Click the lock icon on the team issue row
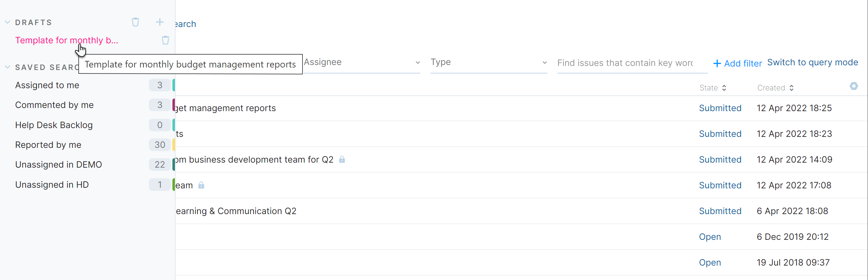This screenshot has height=280, width=868. [202, 185]
